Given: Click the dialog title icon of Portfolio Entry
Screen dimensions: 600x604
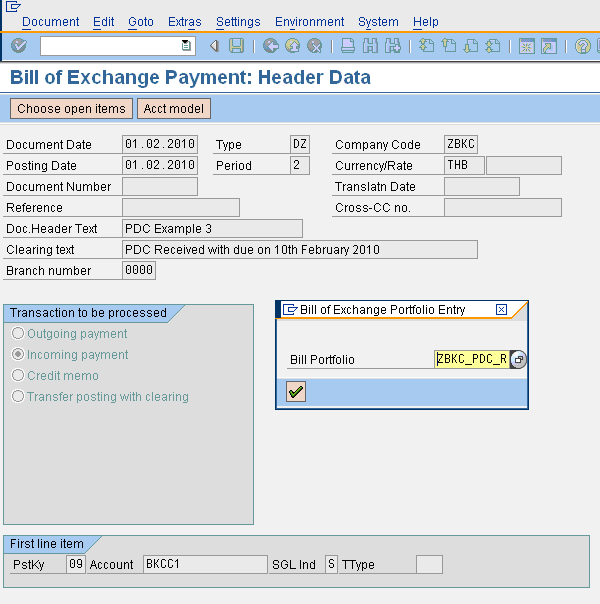Looking at the screenshot, I should (290, 309).
